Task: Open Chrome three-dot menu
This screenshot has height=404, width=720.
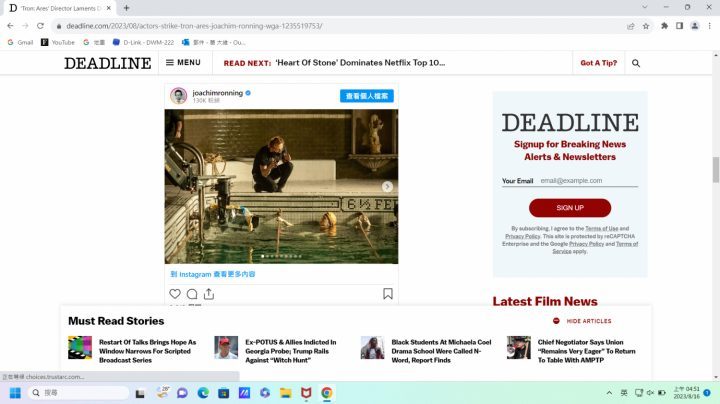Action: pos(709,26)
